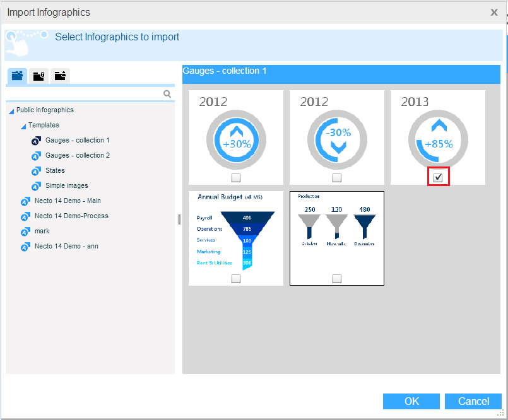Viewport: 508px width, 420px height.
Task: Click the search magnifier icon
Action: [167, 94]
